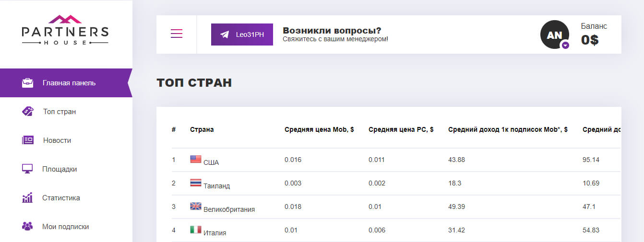Screen dimensions: 644x242
Task: Click the bar chart icon for Статистика
Action: click(x=27, y=197)
